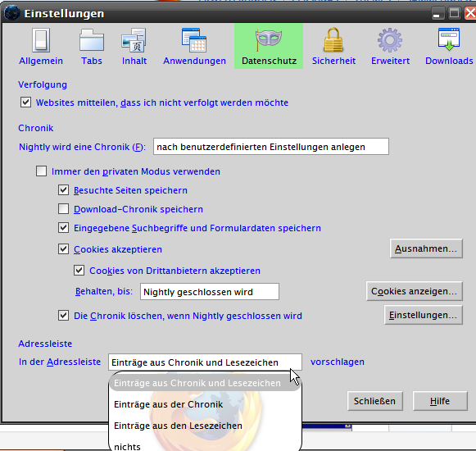The height and width of the screenshot is (451, 476).
Task: Switch to the Inhalt label
Action: (134, 61)
